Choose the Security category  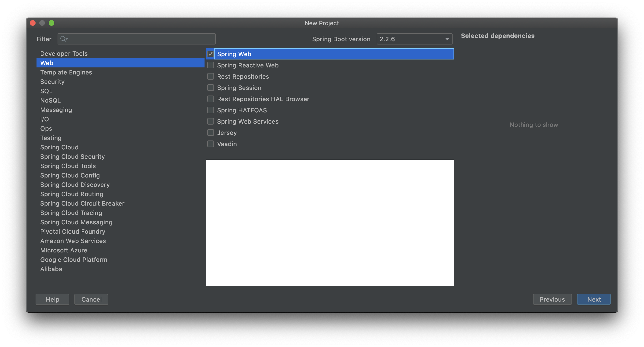click(52, 81)
